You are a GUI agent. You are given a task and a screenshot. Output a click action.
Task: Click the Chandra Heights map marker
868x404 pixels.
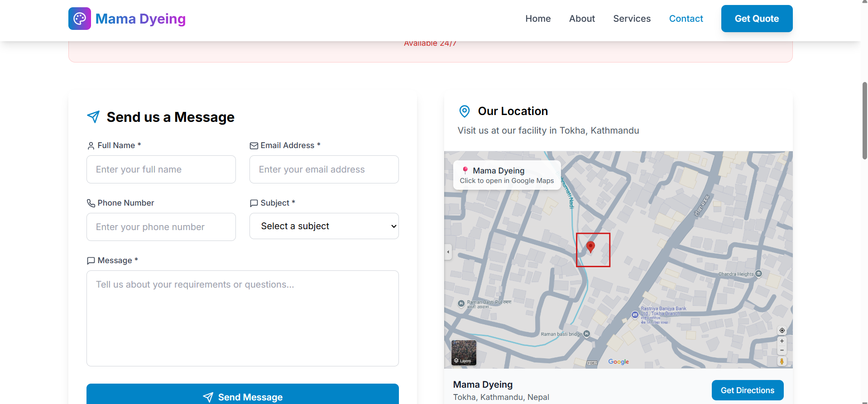(758, 274)
